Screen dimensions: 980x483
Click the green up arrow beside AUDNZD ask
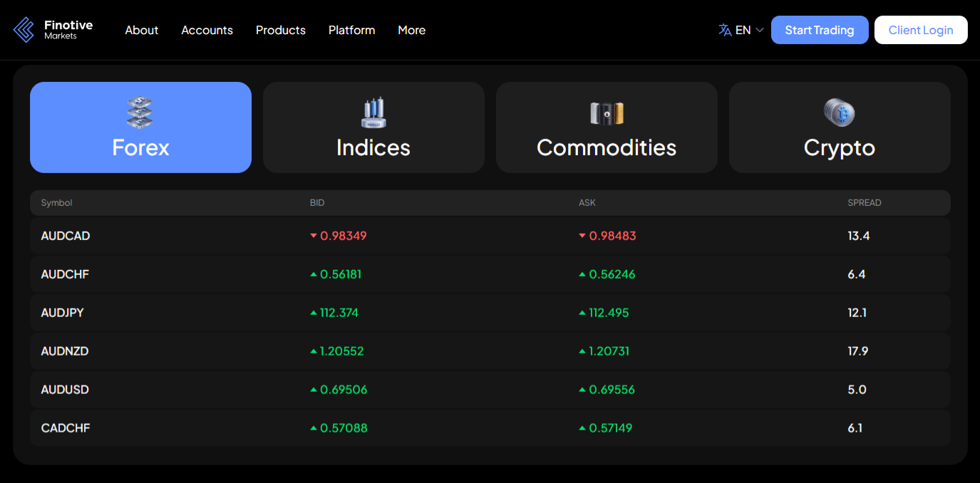pyautogui.click(x=582, y=351)
